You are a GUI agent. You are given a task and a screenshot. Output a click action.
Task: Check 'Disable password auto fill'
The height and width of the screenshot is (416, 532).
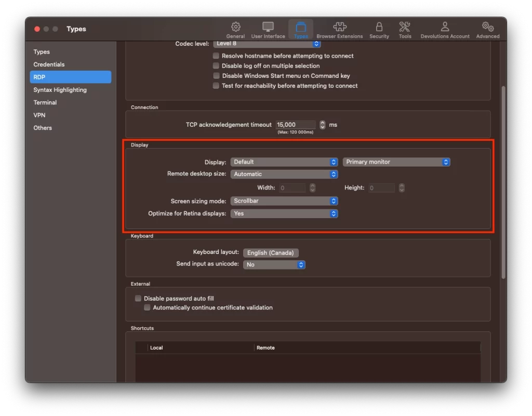[138, 298]
